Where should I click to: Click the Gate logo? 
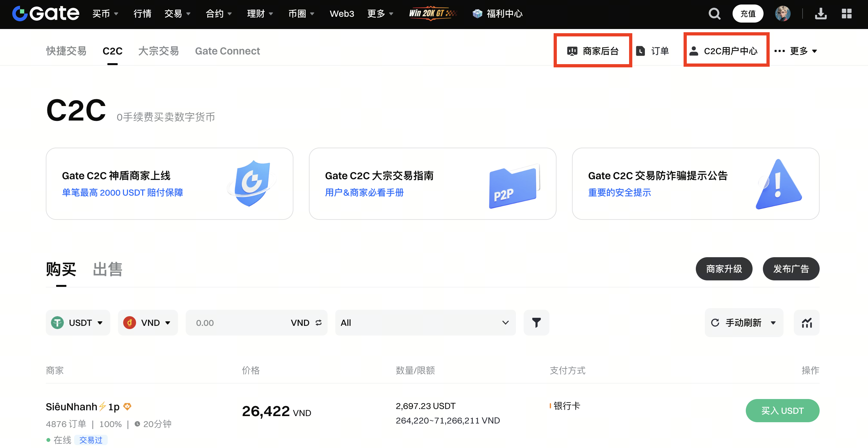[46, 14]
